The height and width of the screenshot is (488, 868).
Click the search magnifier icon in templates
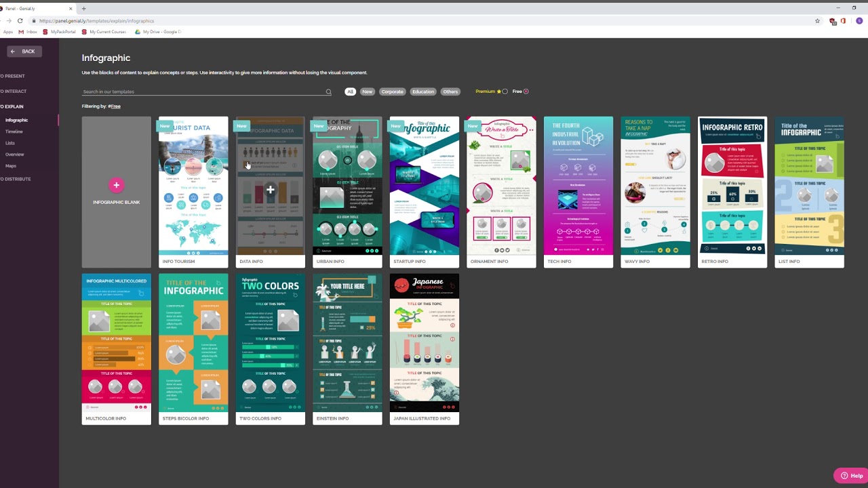(329, 92)
